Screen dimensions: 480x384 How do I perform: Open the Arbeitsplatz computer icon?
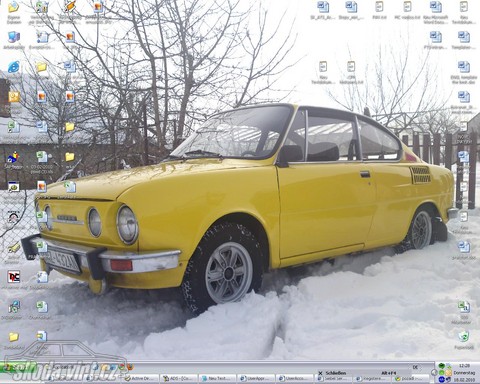click(x=14, y=40)
